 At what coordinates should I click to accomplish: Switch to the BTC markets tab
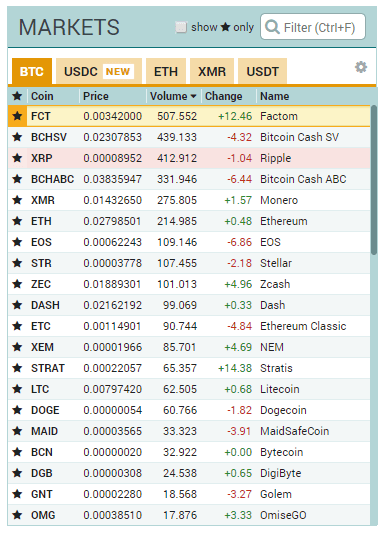[x=32, y=71]
